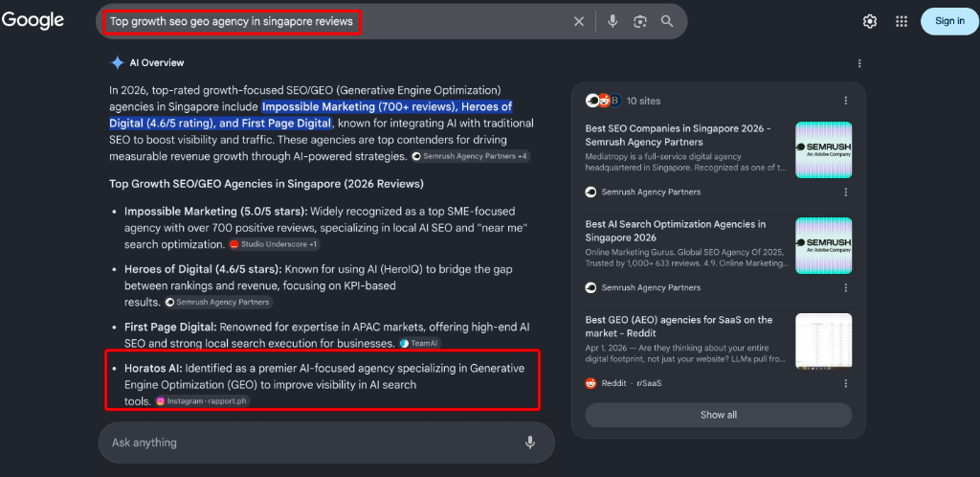980x477 pixels.
Task: Start voice search in the top search bar
Action: click(612, 21)
